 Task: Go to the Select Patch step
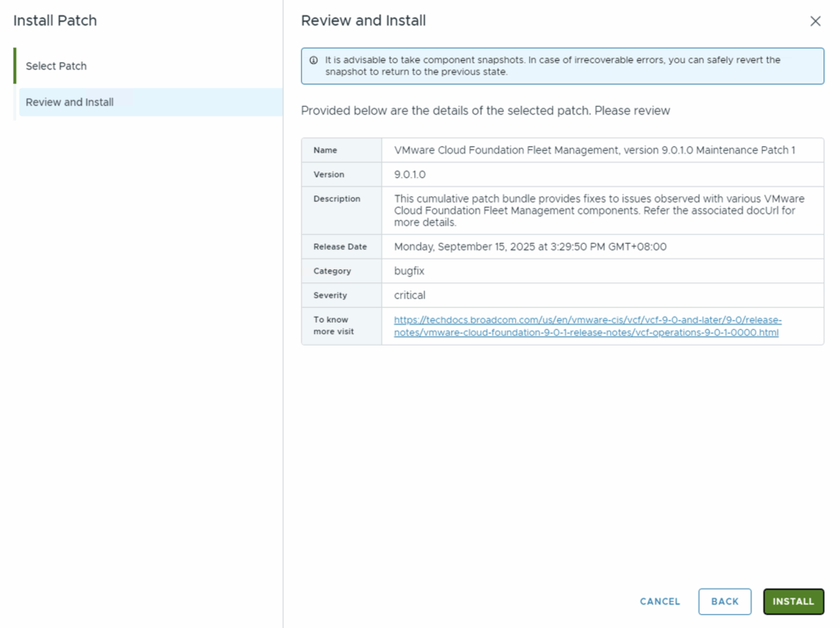(56, 66)
